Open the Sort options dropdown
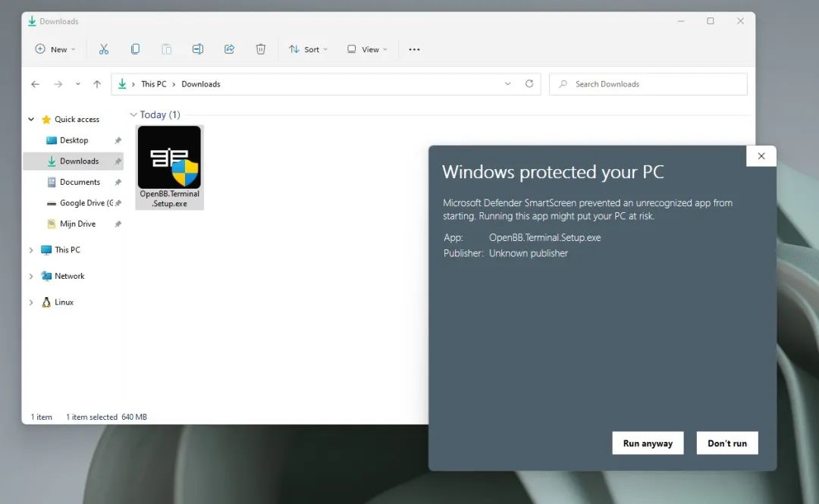Viewport: 819px width, 504px height. [x=308, y=49]
